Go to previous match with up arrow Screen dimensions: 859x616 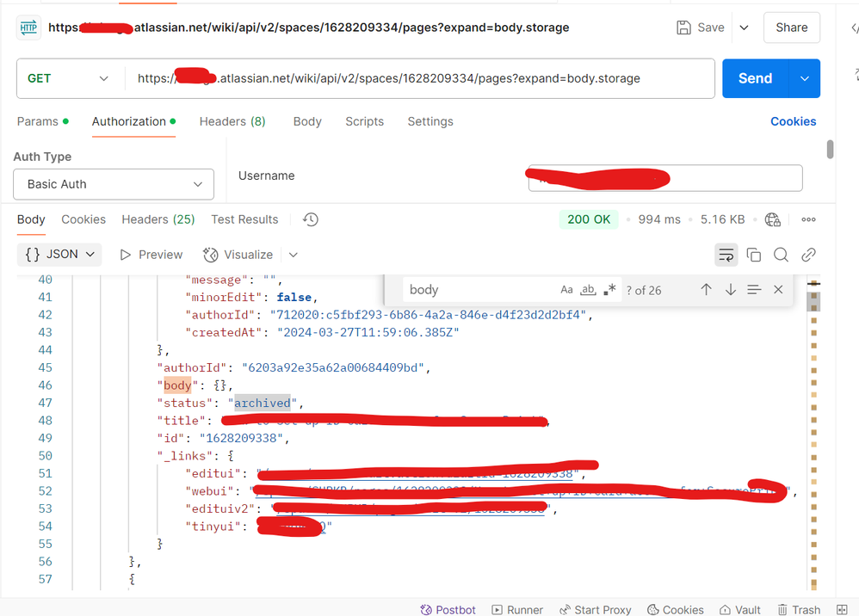pyautogui.click(x=706, y=290)
